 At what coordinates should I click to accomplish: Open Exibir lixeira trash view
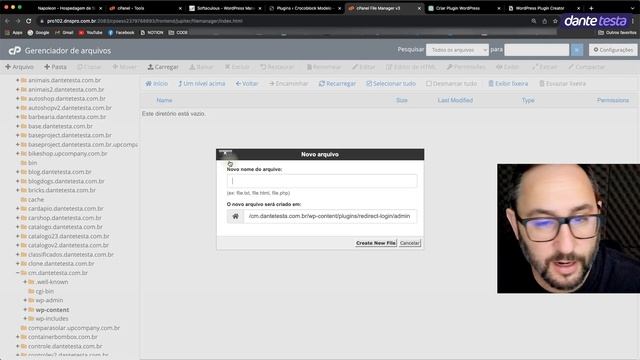coord(508,84)
